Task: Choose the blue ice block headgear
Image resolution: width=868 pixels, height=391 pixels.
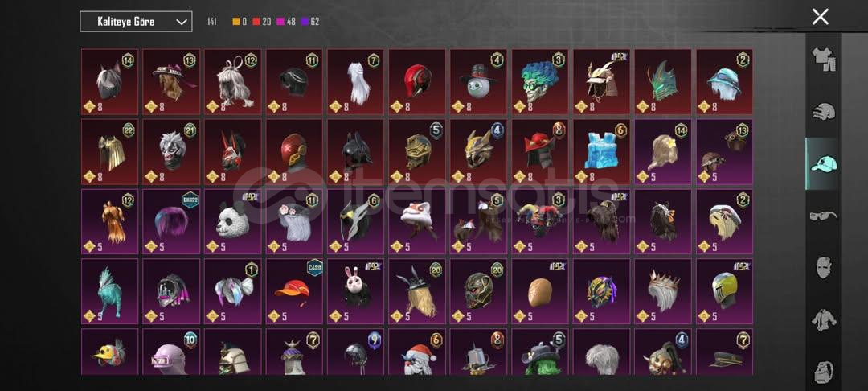Action: coord(601,152)
